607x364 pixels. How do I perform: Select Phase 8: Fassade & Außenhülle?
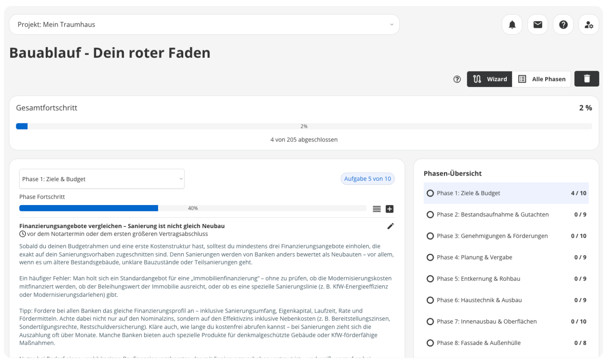478,343
